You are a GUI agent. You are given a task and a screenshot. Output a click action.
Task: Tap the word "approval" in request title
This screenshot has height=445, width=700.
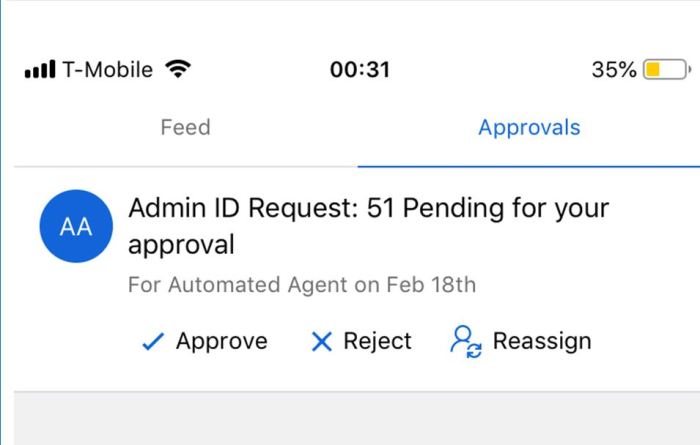coord(181,245)
